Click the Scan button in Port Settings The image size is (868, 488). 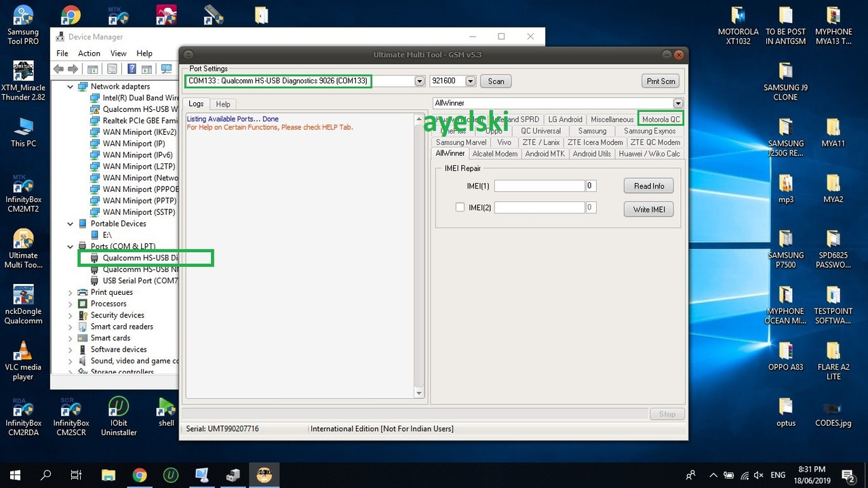[x=496, y=81]
